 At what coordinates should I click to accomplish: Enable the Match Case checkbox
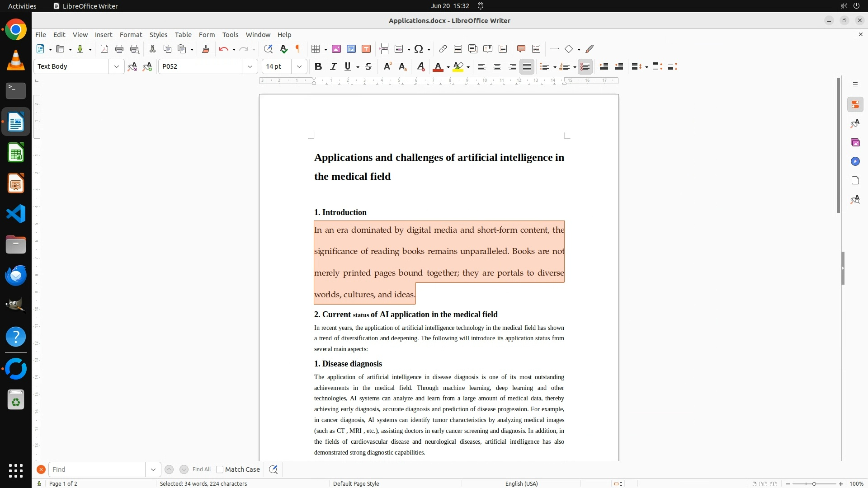[220, 469]
